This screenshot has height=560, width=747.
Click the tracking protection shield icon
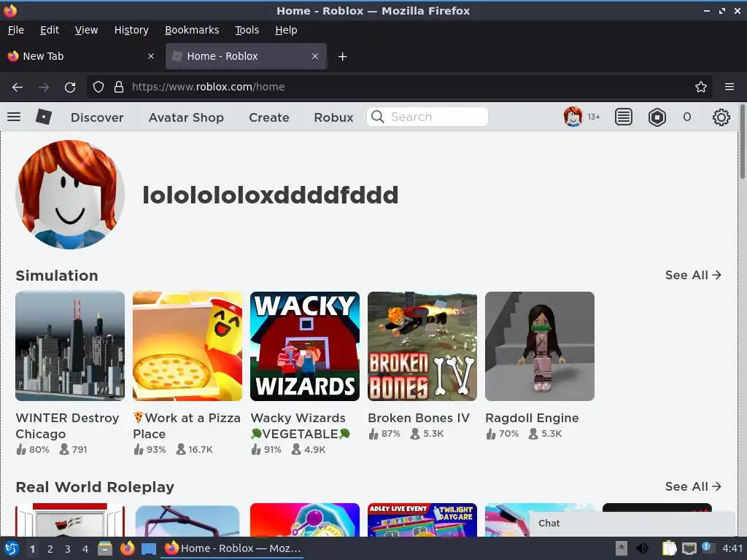point(98,87)
